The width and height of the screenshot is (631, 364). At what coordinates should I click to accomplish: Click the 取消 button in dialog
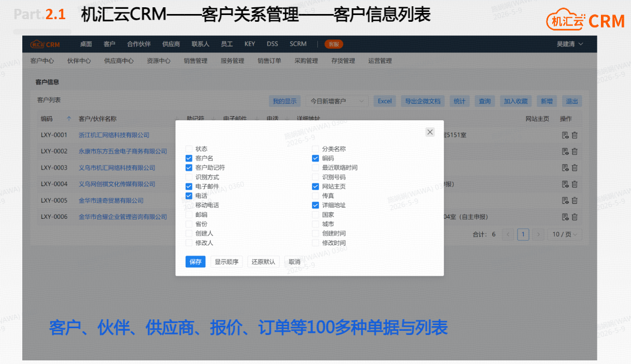point(295,262)
